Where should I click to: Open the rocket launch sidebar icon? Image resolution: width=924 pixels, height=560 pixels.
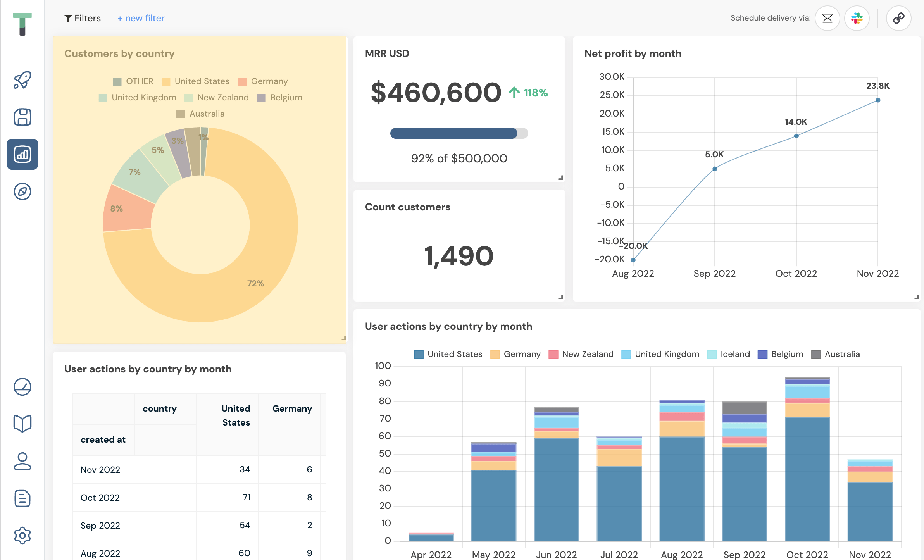point(22,80)
